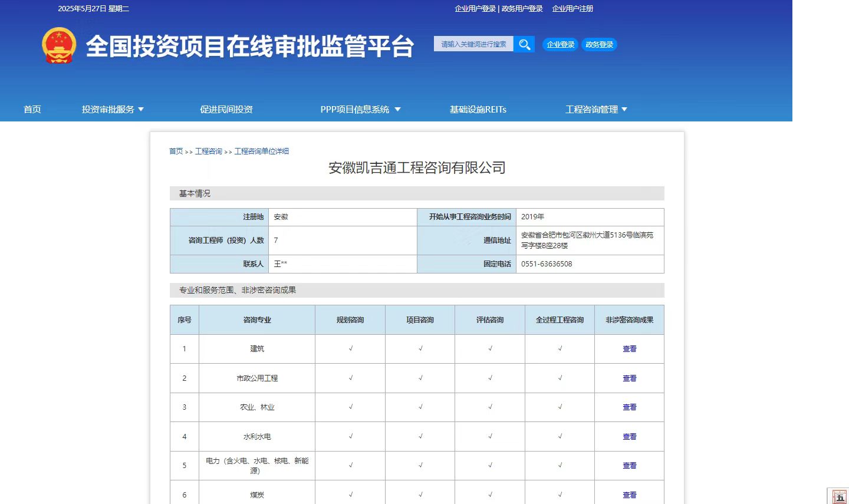Navigate to 工程咨询 via the breadcrumb
The width and height of the screenshot is (849, 504).
pos(209,151)
